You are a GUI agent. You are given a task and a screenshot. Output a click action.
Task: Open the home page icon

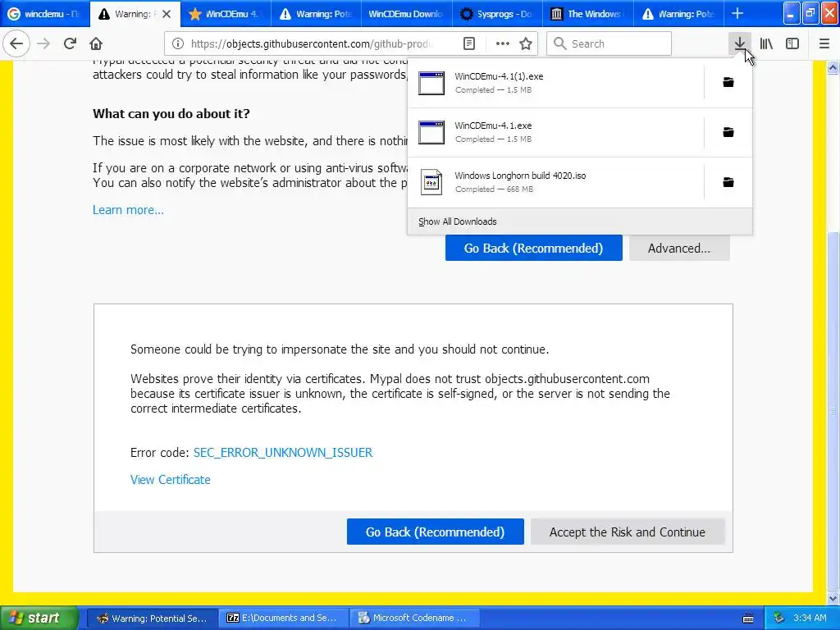tap(96, 44)
